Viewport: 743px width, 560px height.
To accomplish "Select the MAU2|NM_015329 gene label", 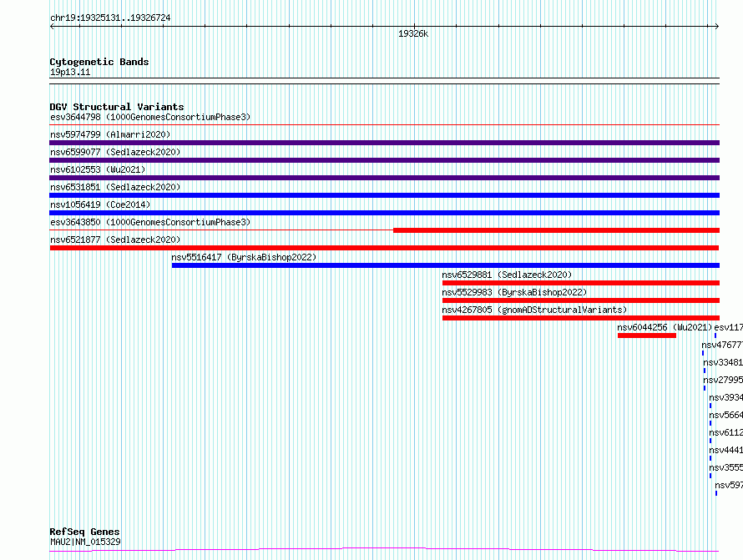I will [85, 542].
